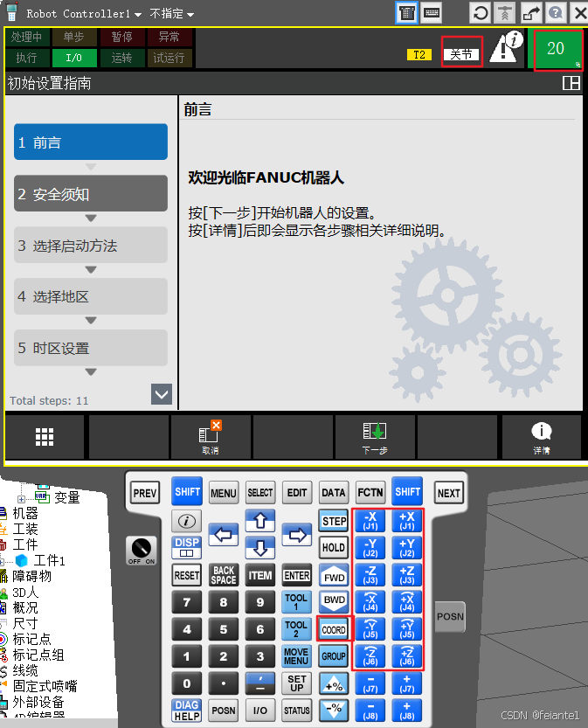
Task: Click the info (i) key on keypad
Action: tap(187, 521)
